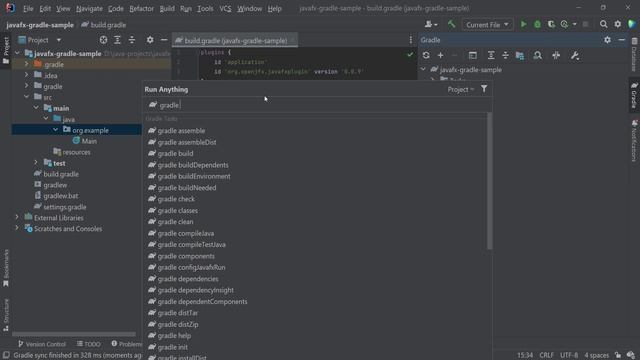The height and width of the screenshot is (360, 640).
Task: Expand Scratches and Consoles node
Action: click(17, 228)
